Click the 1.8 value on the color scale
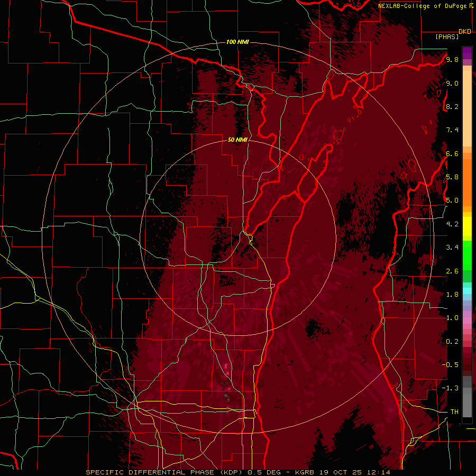The height and width of the screenshot is (476, 476). click(452, 295)
